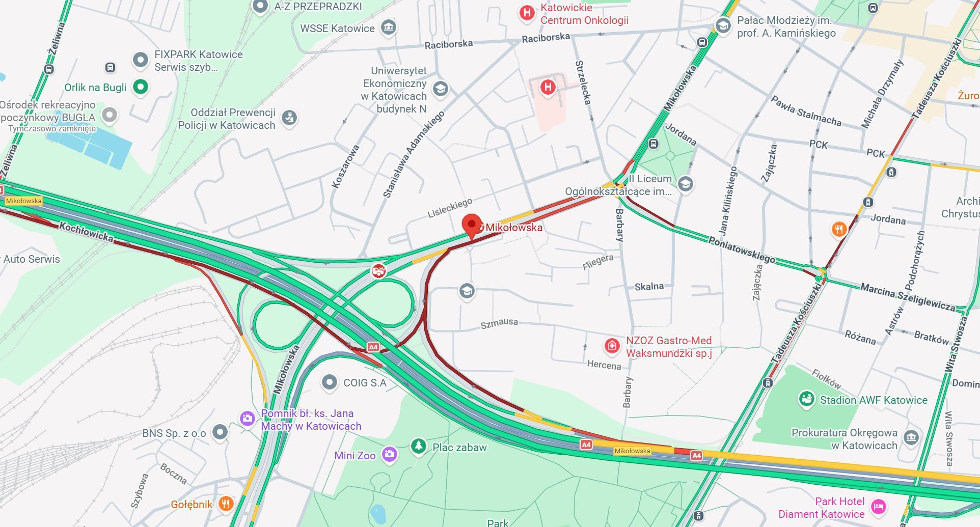Select the Park Hotel Diament bed icon

(x=879, y=507)
